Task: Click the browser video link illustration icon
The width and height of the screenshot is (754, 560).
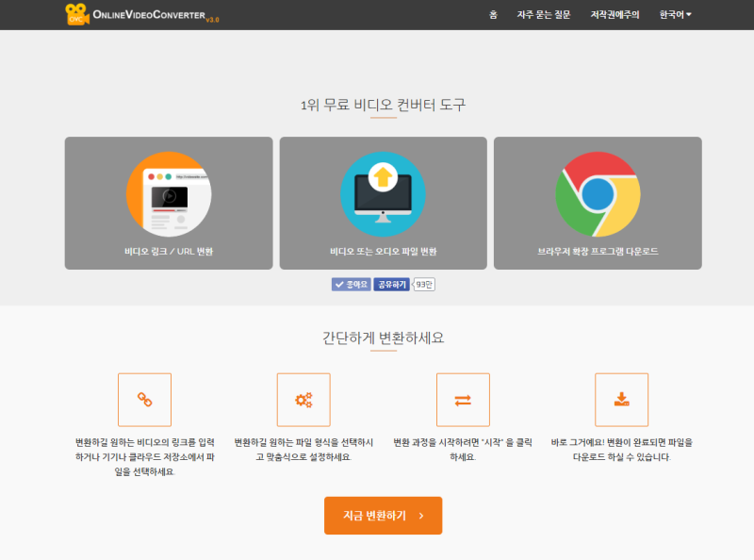Action: (x=169, y=194)
